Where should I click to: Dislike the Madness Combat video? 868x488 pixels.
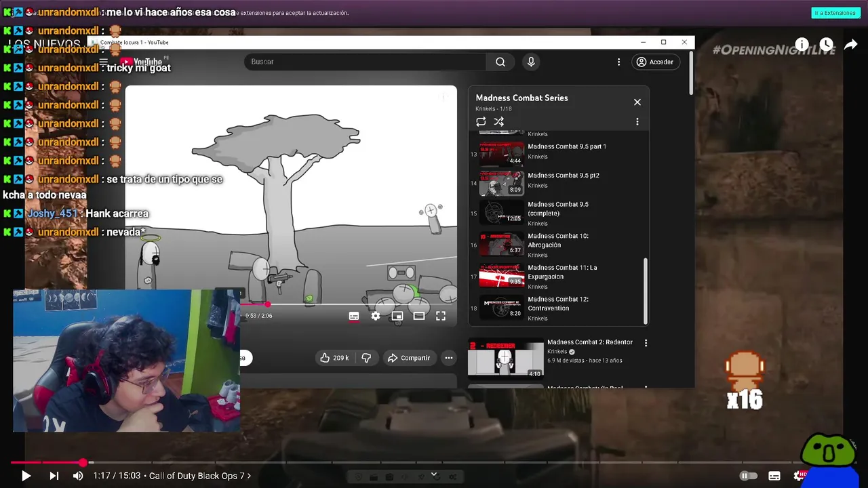tap(366, 358)
